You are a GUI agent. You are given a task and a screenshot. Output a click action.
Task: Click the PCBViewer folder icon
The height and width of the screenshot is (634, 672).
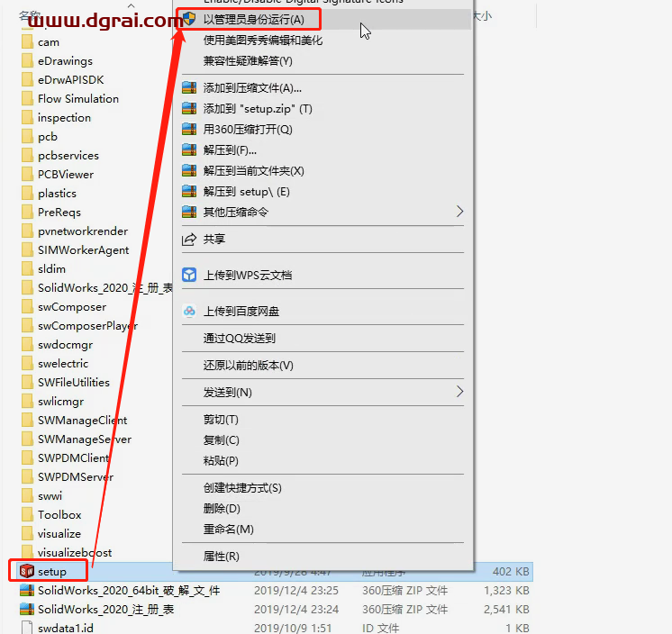pos(27,174)
